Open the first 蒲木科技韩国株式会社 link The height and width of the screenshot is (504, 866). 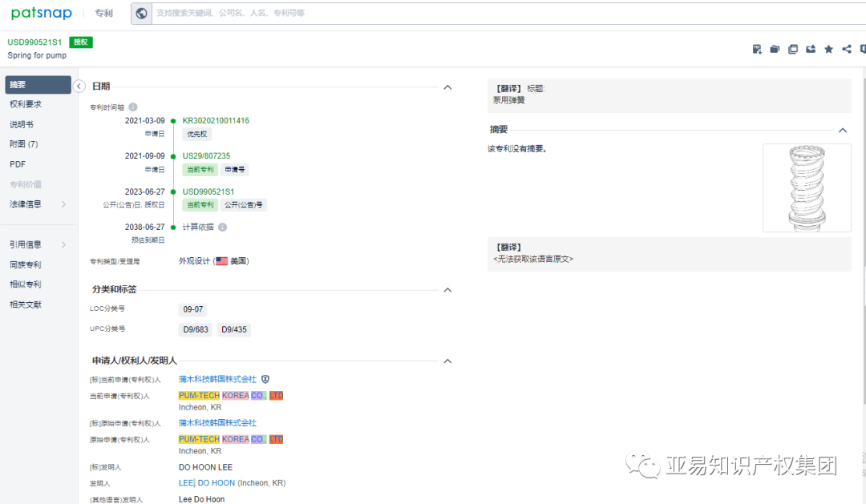pyautogui.click(x=217, y=379)
